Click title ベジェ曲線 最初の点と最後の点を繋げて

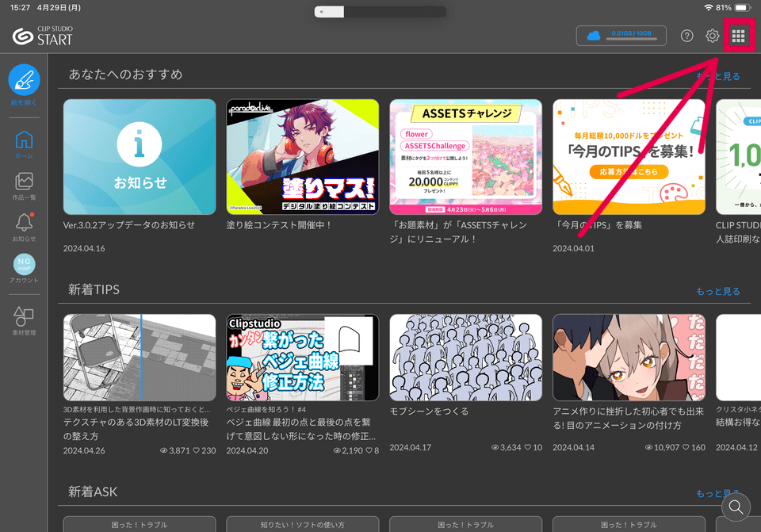301,429
